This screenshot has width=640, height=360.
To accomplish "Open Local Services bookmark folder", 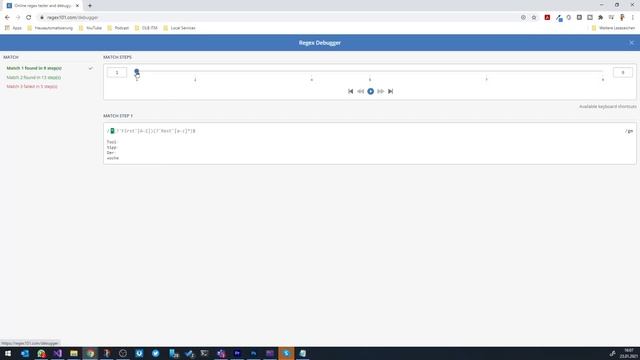I will pyautogui.click(x=179, y=28).
